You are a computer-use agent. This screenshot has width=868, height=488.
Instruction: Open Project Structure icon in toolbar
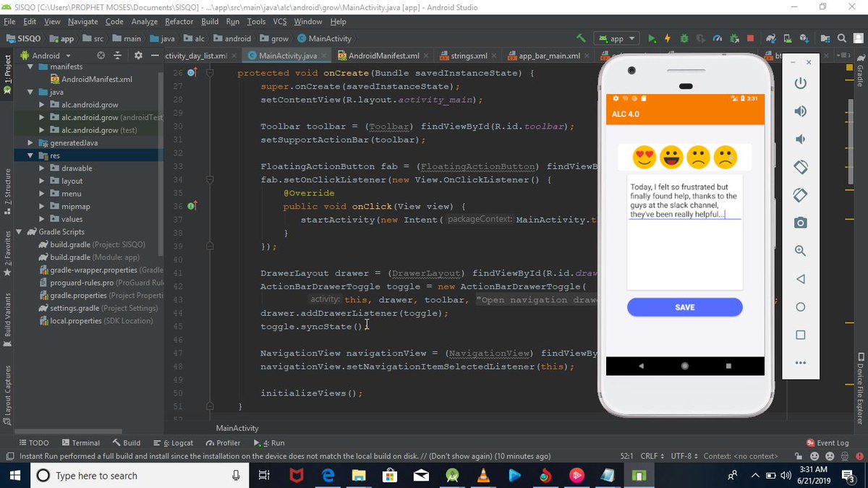[825, 38]
